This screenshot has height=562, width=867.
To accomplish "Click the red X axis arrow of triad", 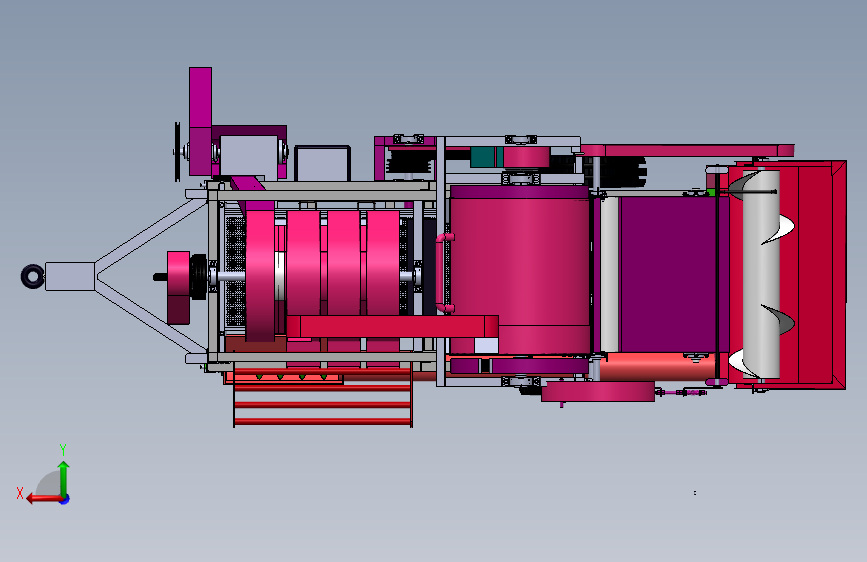I will (x=44, y=499).
